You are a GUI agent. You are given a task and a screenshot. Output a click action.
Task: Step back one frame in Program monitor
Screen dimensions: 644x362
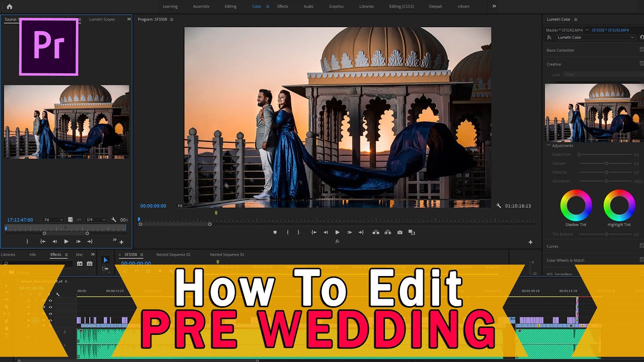[x=326, y=232]
